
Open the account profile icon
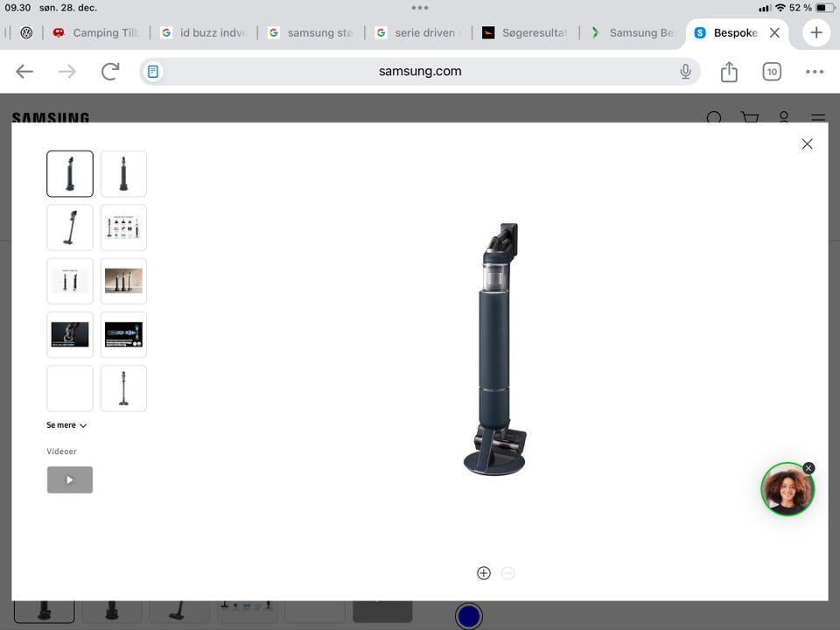pos(784,116)
